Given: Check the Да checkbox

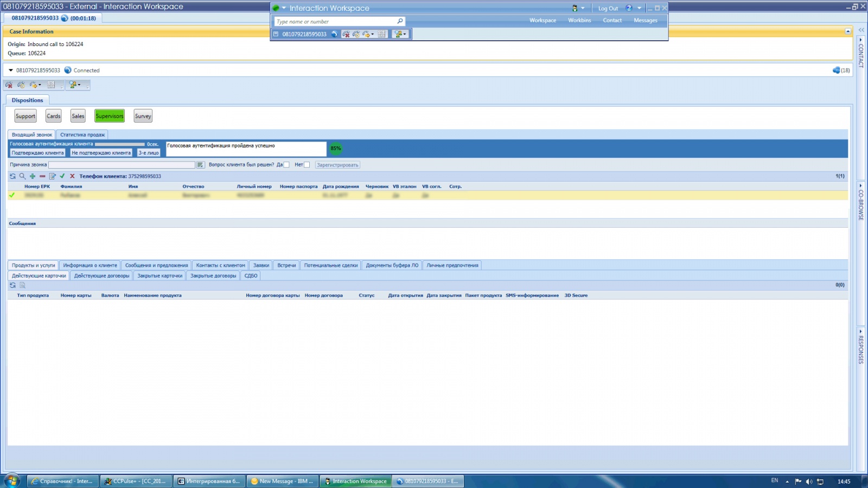Looking at the screenshot, I should click(286, 165).
